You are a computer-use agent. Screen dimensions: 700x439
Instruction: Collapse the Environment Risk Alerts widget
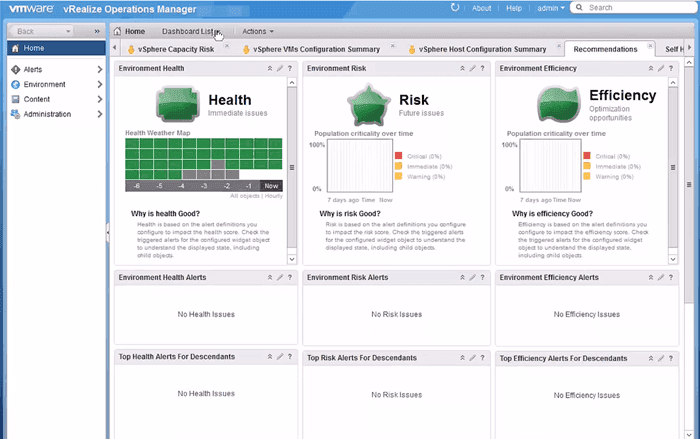click(x=462, y=277)
